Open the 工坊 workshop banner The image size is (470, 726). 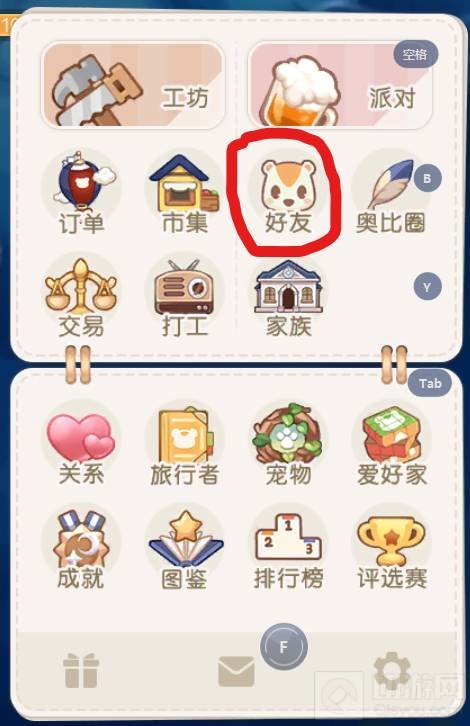click(133, 85)
